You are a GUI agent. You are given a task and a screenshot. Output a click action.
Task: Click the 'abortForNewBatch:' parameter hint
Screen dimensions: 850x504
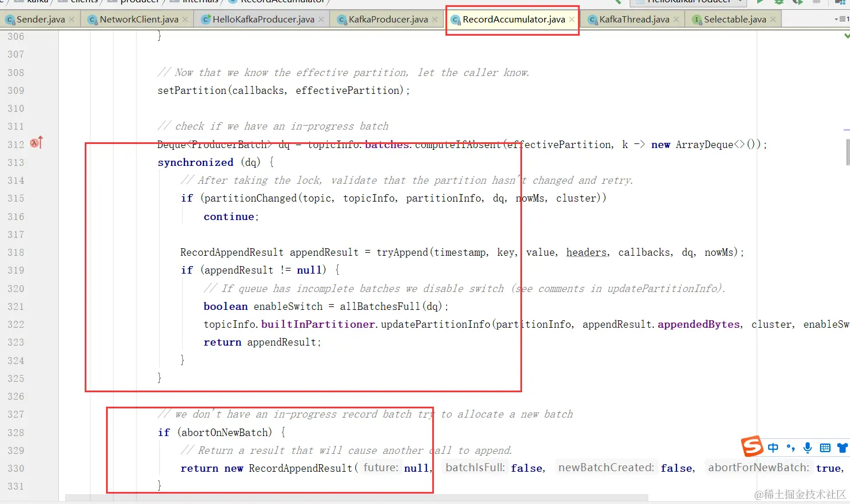758,468
